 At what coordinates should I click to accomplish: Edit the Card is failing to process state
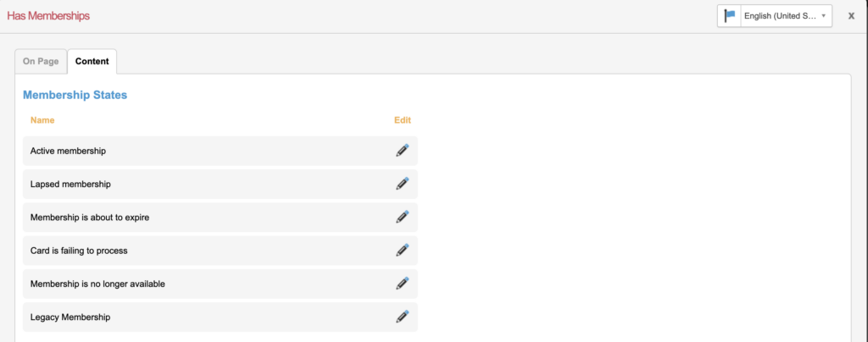click(x=402, y=251)
